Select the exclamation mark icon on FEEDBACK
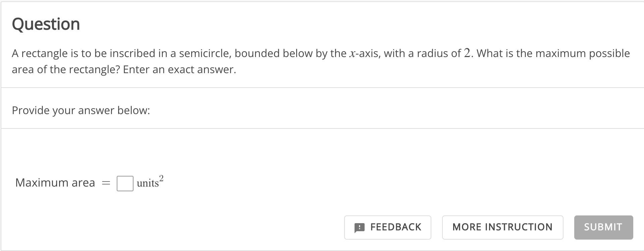 359,227
